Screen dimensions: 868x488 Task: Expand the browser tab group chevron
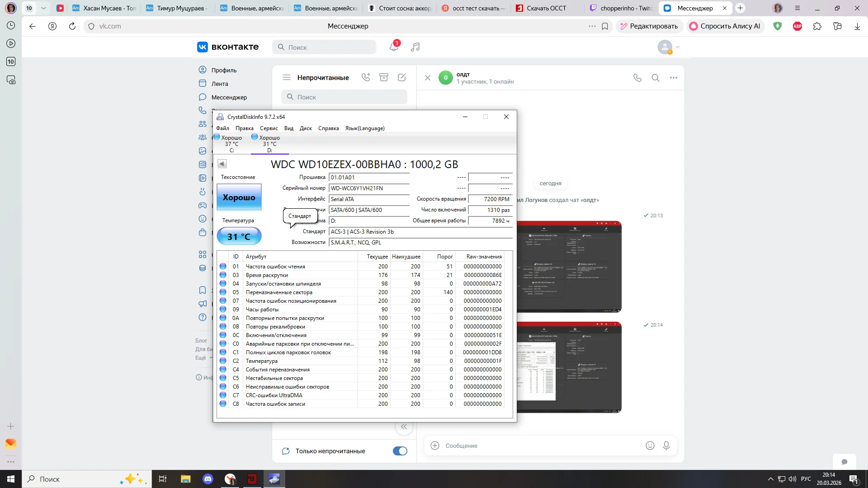tap(43, 8)
